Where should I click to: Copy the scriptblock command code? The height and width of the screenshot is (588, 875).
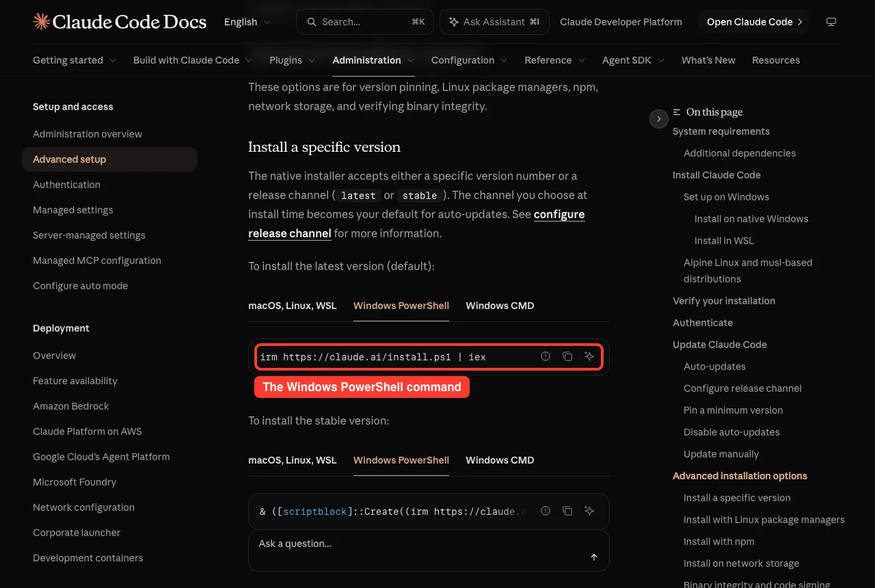(x=567, y=511)
